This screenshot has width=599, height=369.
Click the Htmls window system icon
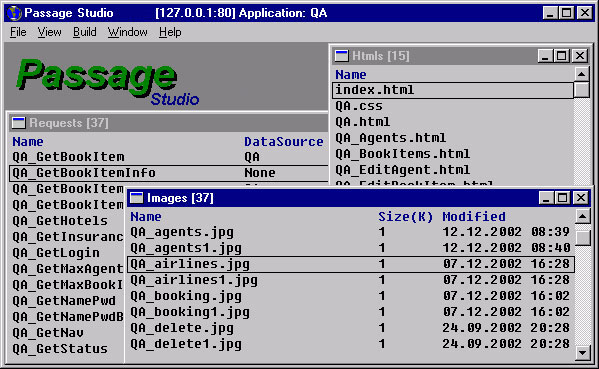tap(342, 56)
